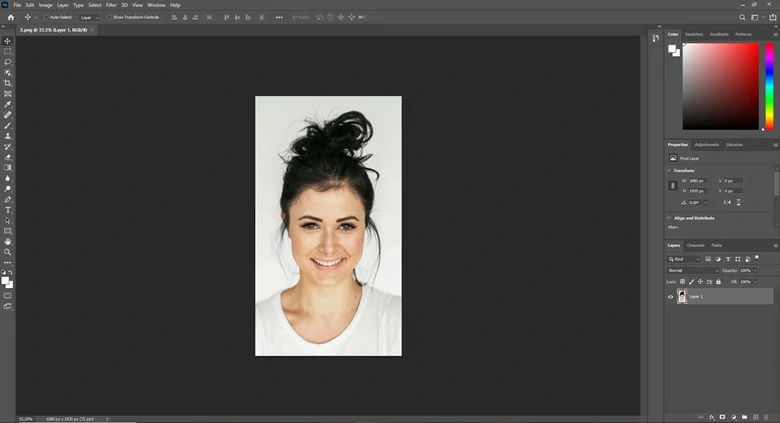The image size is (780, 423).
Task: Select the Crop tool
Action: coord(7,83)
